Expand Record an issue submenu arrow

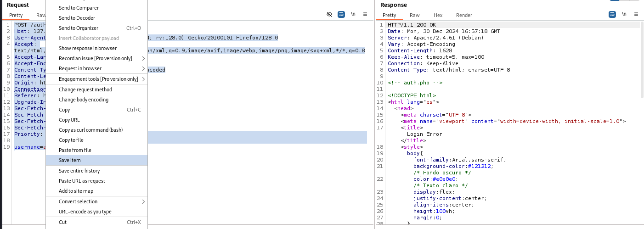coord(143,58)
